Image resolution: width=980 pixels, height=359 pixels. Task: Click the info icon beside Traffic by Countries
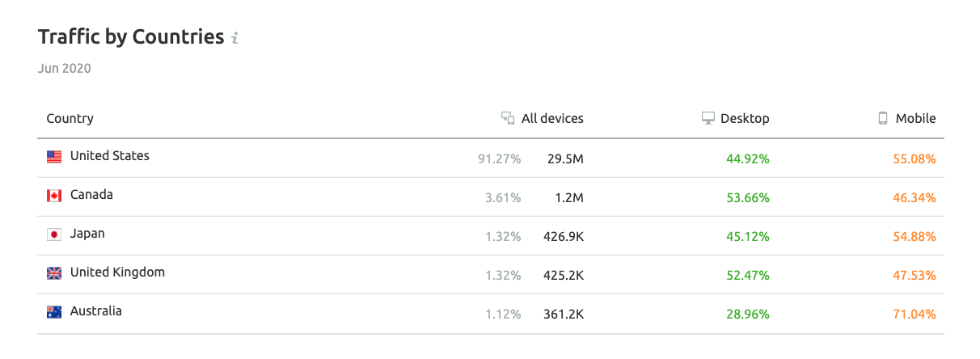point(235,38)
